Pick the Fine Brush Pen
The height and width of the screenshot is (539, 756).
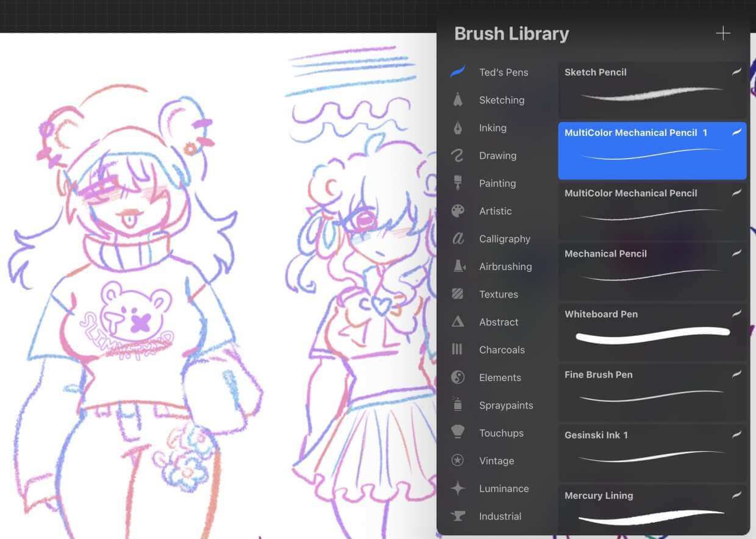(x=652, y=391)
